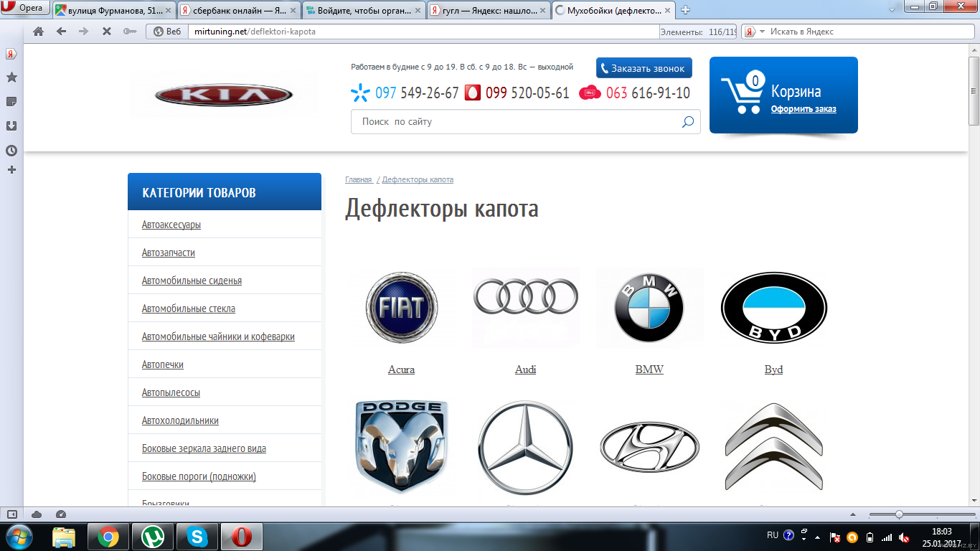
Task: Open Боковые зеркала заднего вида category
Action: (x=204, y=448)
